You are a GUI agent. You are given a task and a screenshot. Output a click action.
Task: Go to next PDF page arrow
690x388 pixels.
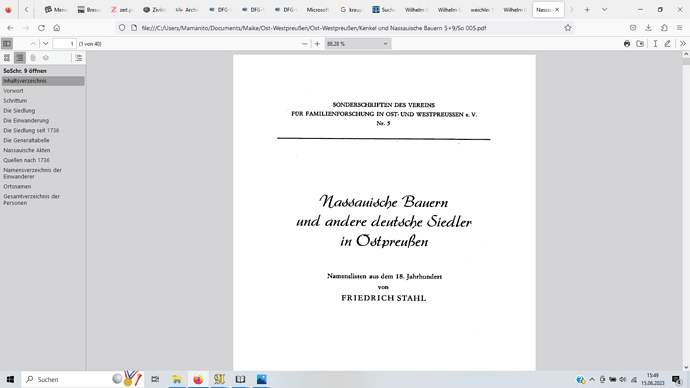click(x=45, y=44)
